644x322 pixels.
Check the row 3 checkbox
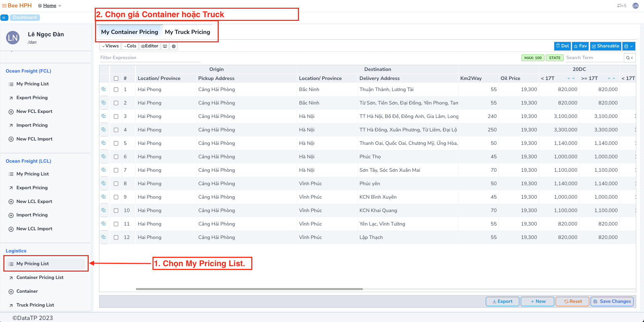click(116, 116)
